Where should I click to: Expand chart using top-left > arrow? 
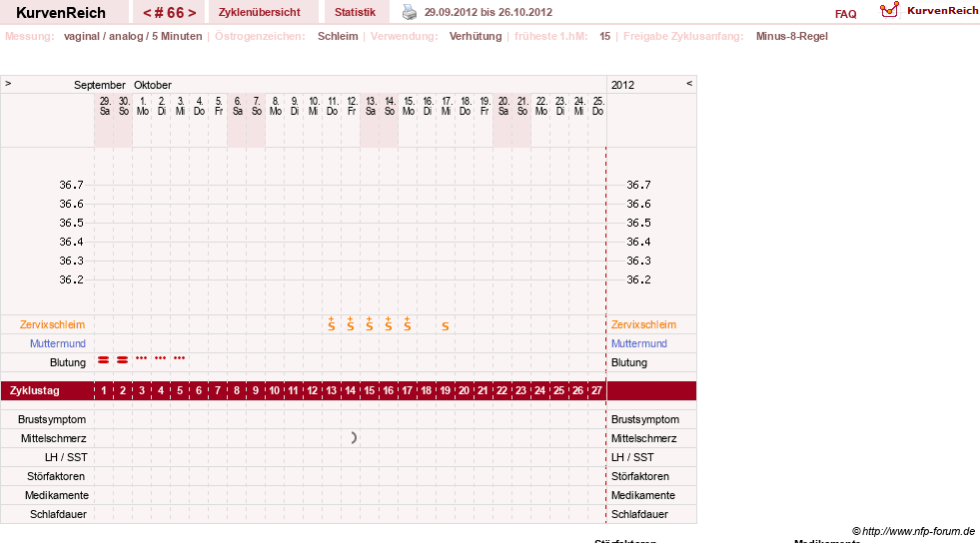[8, 83]
